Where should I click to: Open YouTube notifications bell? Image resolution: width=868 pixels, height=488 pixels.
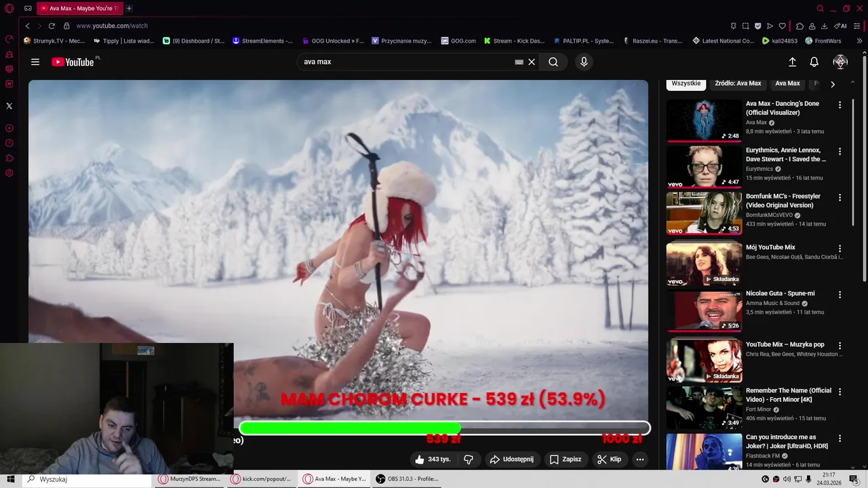point(814,62)
